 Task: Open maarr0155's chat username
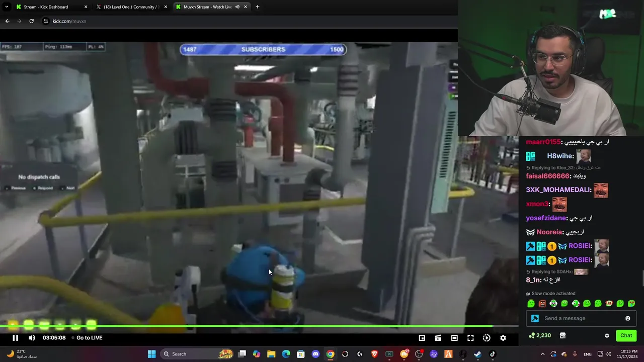pos(543,142)
